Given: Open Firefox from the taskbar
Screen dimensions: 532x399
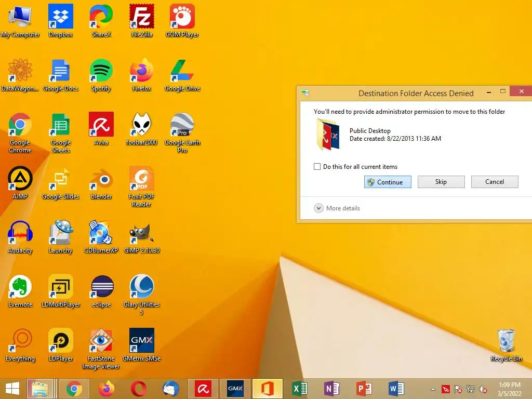Looking at the screenshot, I should 106,389.
